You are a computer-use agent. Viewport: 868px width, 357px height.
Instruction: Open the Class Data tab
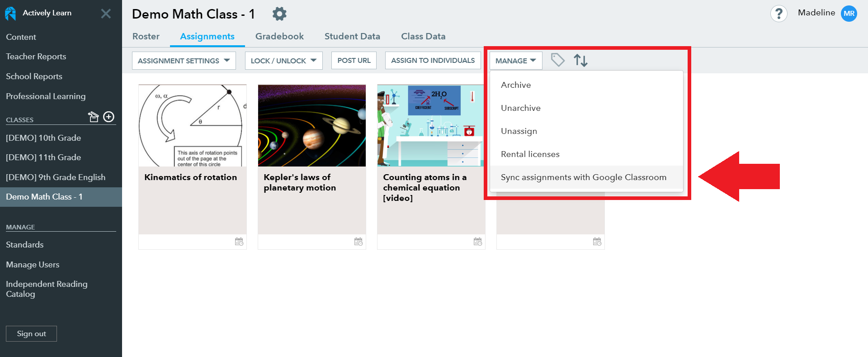423,36
